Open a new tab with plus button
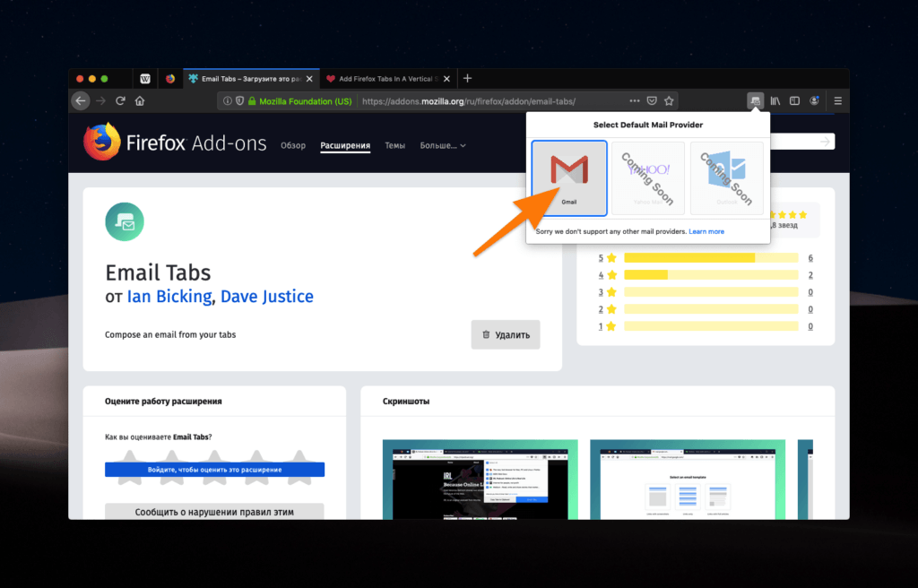 click(x=467, y=79)
